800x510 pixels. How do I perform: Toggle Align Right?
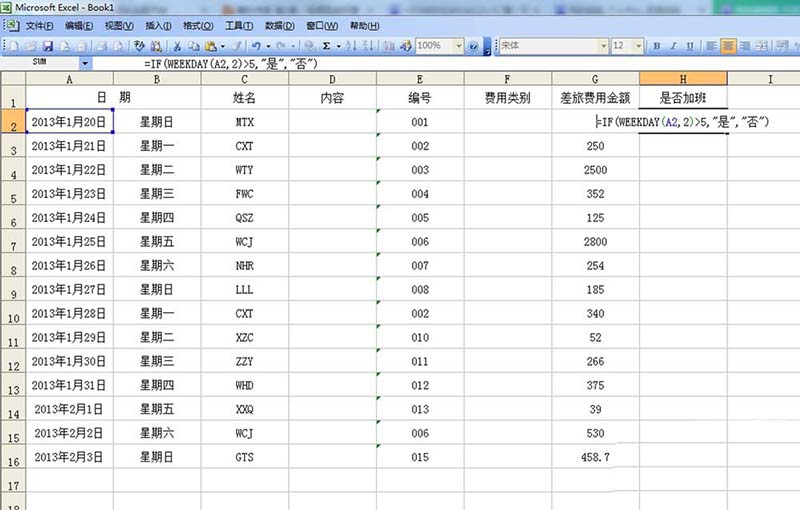coord(745,46)
